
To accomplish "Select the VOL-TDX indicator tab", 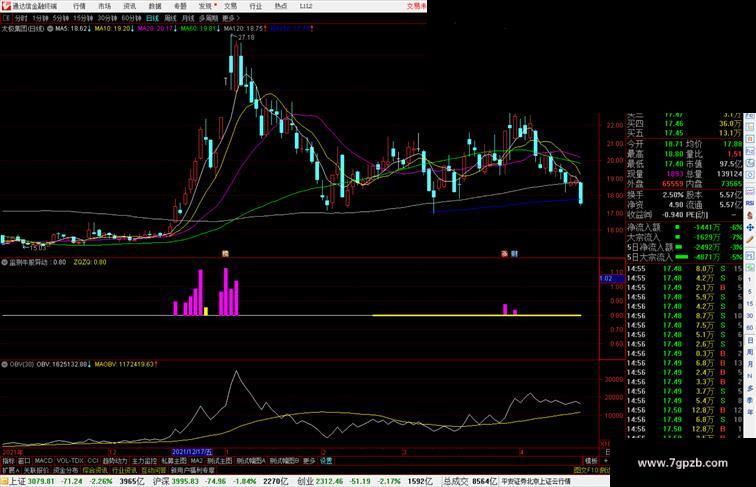I will [70, 461].
